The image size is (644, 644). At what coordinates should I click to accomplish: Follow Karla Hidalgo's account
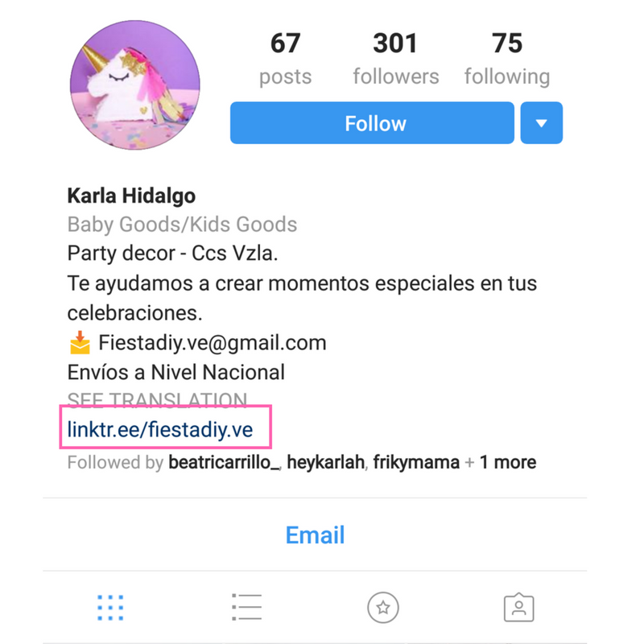coord(372,123)
